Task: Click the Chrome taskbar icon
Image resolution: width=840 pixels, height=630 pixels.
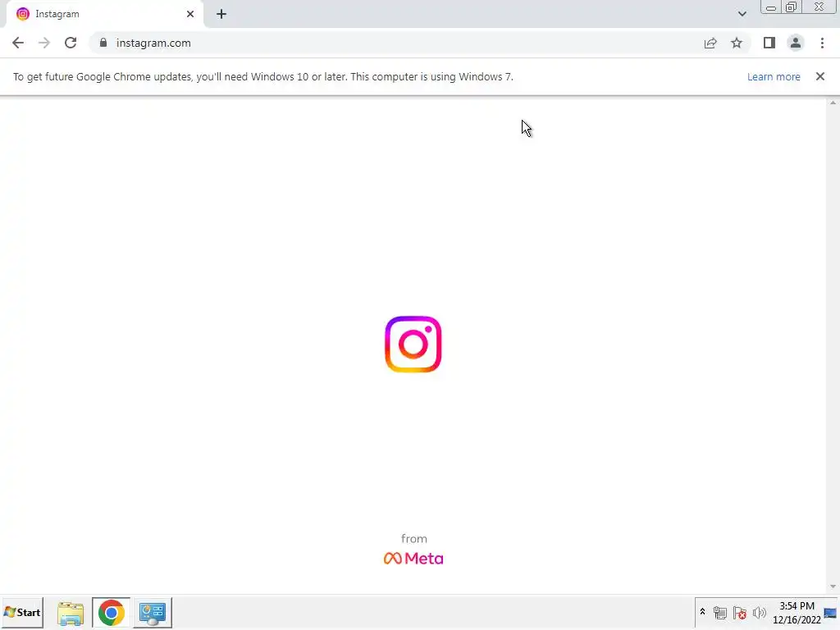Action: click(111, 612)
